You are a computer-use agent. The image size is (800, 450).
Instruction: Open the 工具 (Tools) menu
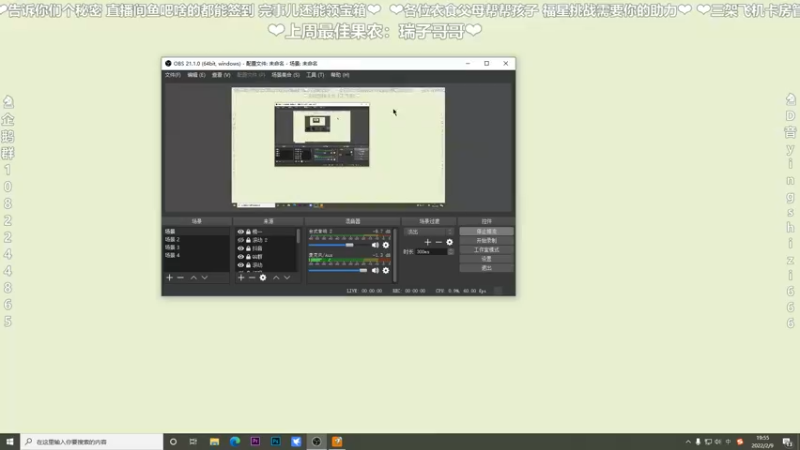[x=315, y=75]
